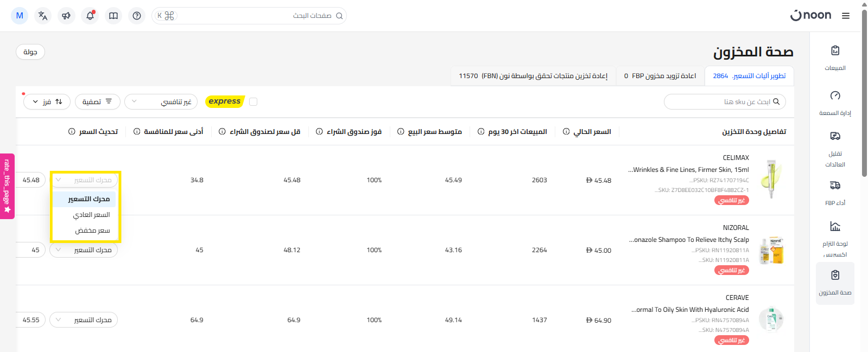This screenshot has width=868, height=352.
Task: Switch to إعادة تخزين منتجات تحقق بواسطة نون tab
Action: pyautogui.click(x=533, y=76)
